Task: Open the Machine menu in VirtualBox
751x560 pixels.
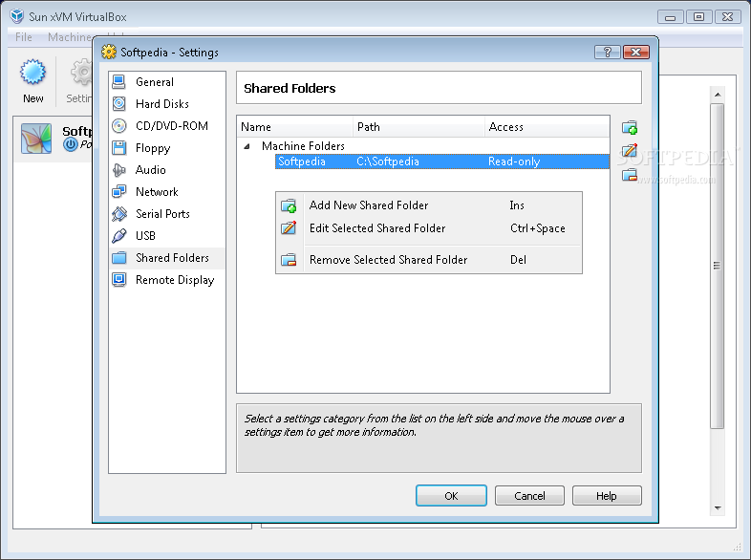Action: 70,37
